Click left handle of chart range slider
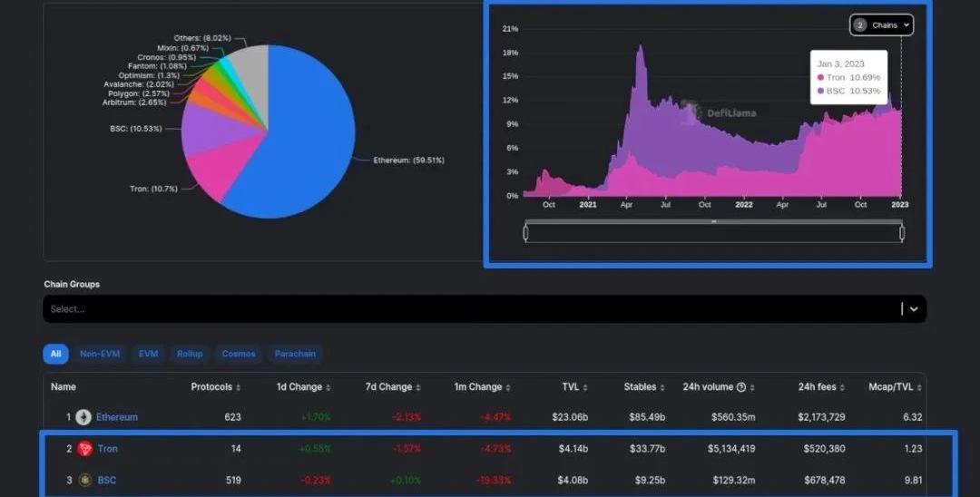 point(526,233)
